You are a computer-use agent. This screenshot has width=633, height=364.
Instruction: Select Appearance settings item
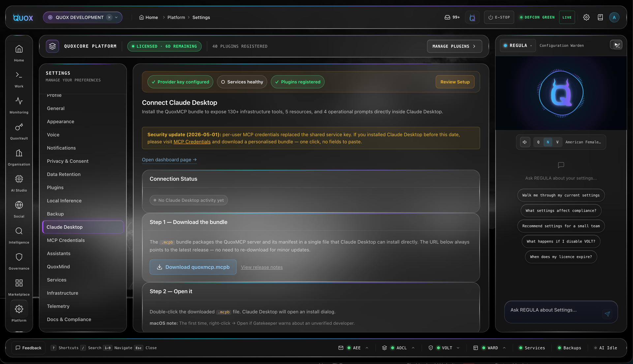[83, 122]
